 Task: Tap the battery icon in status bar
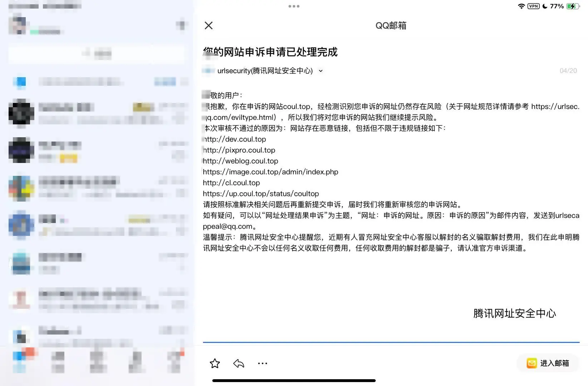pos(573,6)
